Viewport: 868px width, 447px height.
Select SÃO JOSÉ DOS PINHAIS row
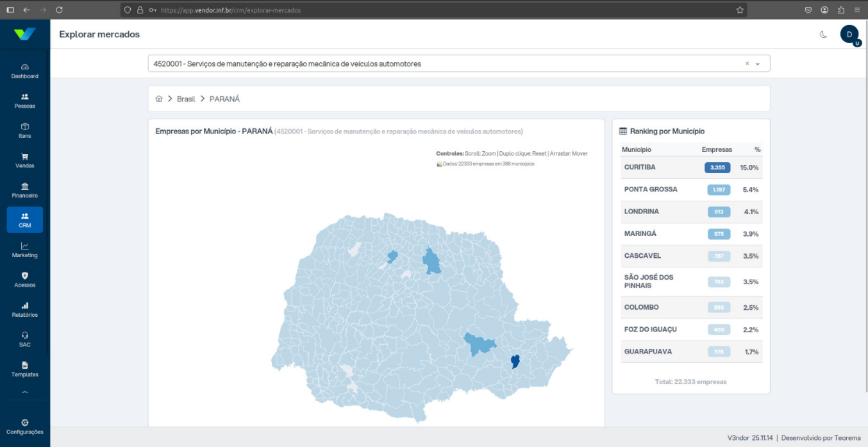(x=691, y=282)
